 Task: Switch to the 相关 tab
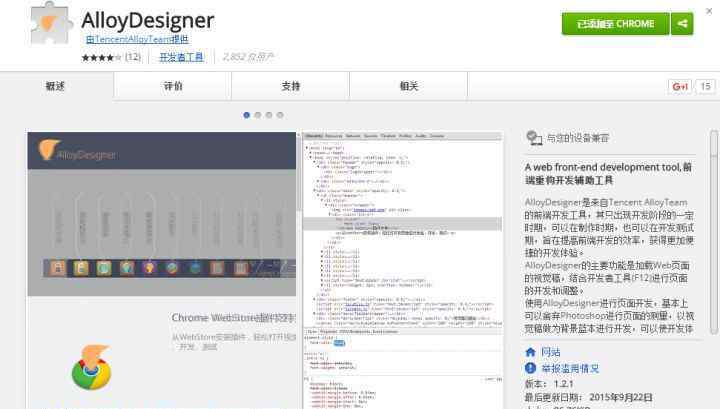point(409,86)
